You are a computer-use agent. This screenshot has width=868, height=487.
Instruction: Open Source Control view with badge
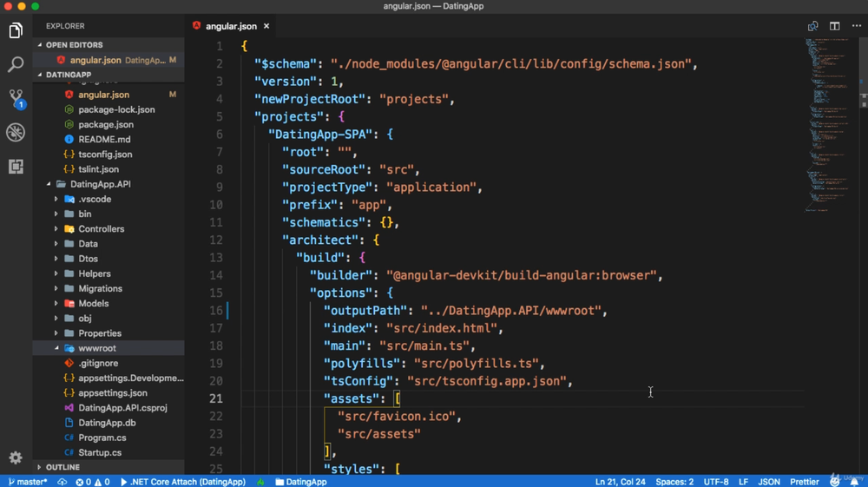click(x=16, y=99)
